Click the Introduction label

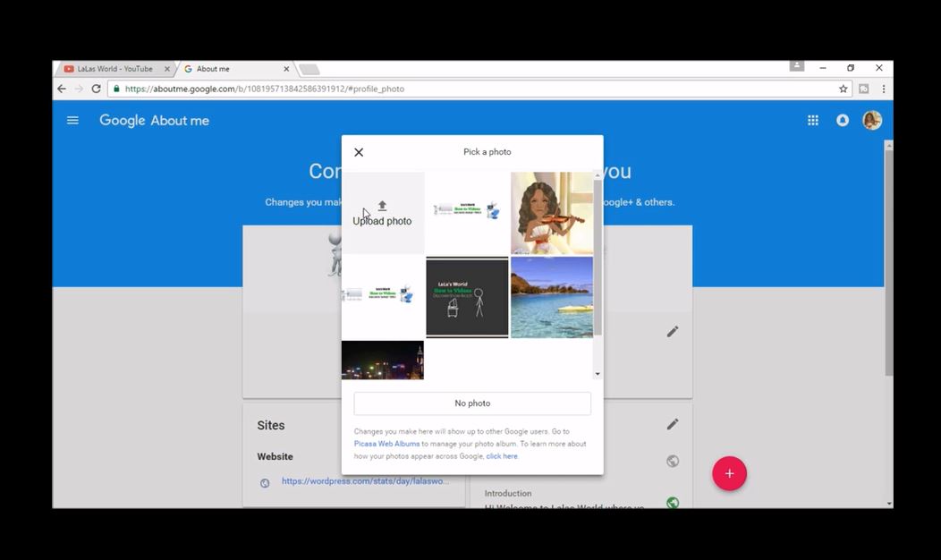tap(508, 494)
